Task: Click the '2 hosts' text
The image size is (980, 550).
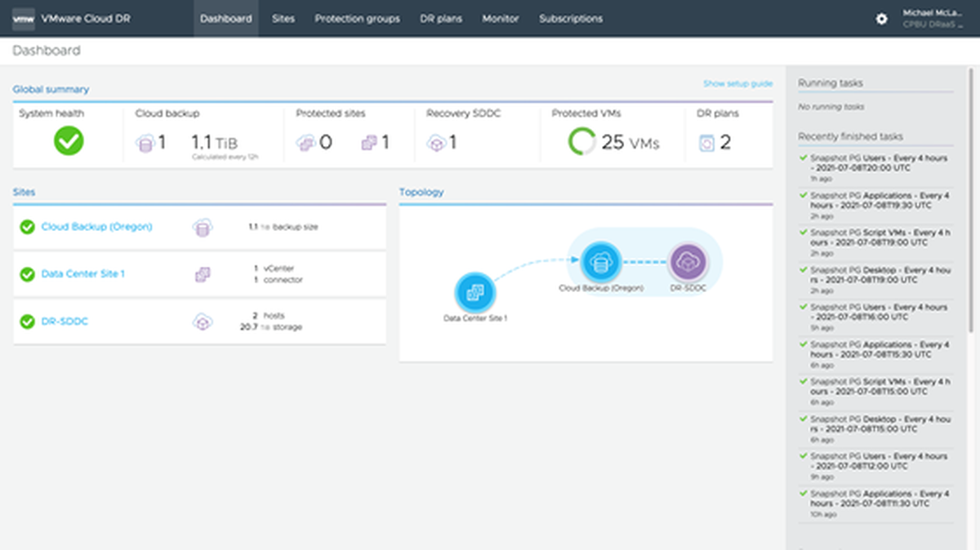Action: [269, 315]
